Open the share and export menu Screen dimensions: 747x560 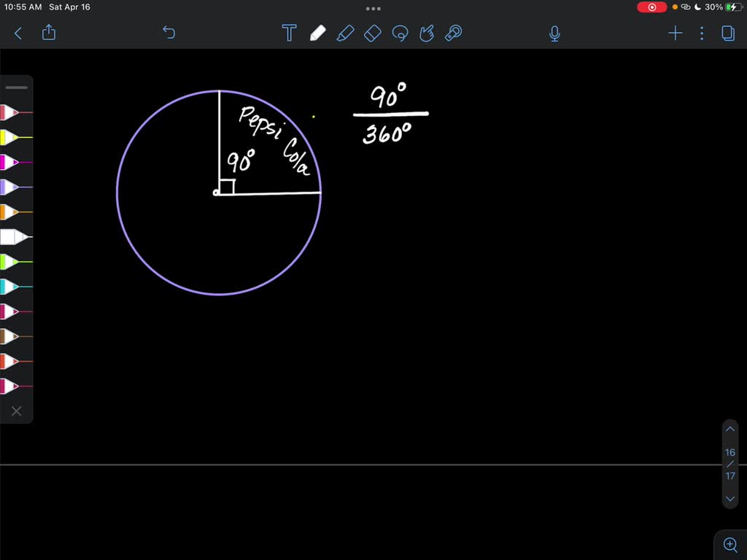49,32
